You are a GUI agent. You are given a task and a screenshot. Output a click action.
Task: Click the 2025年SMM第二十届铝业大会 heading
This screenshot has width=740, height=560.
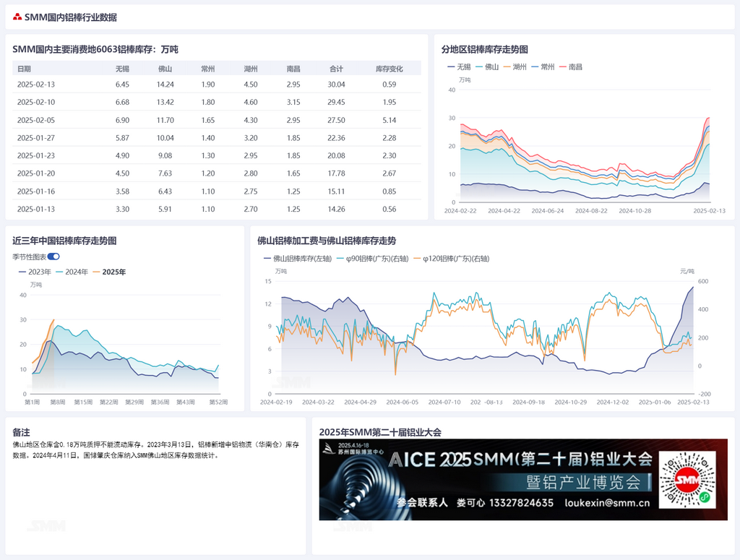coord(380,432)
